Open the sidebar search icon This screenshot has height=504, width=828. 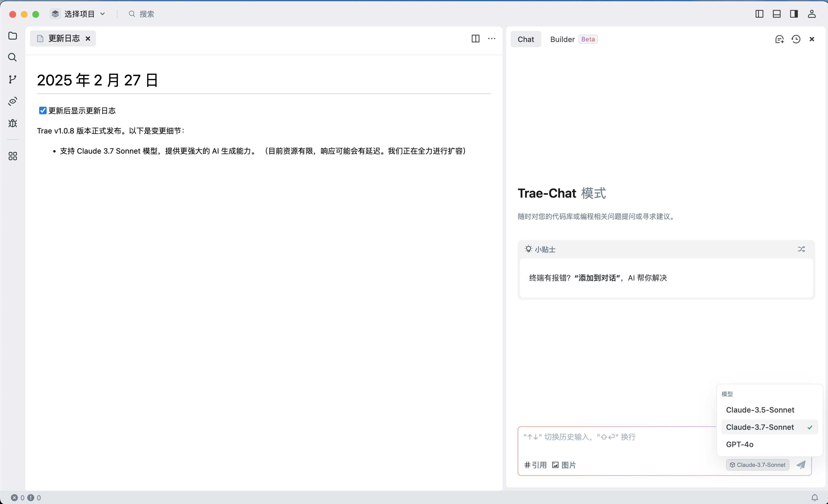point(12,58)
